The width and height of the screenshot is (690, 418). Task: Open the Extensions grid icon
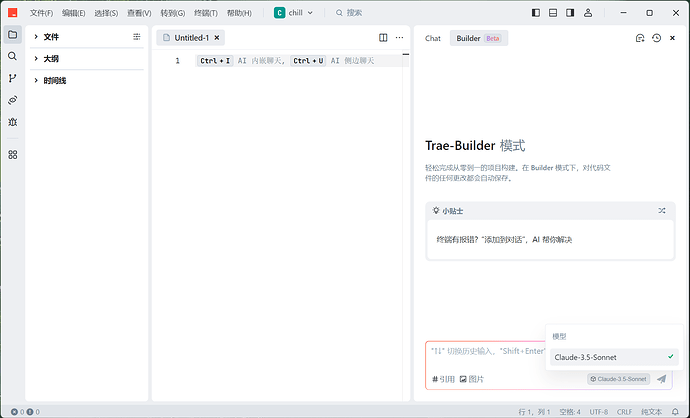tap(13, 154)
